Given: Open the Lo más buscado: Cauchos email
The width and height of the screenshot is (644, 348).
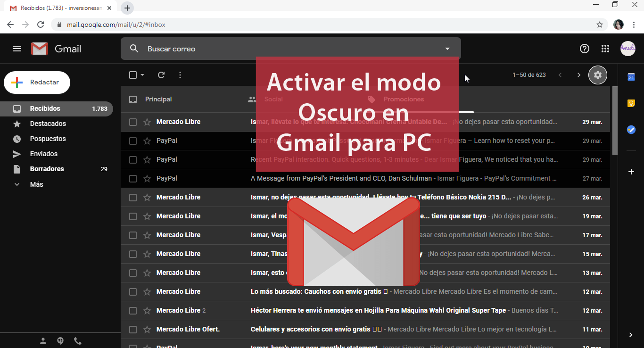Looking at the screenshot, I should [x=365, y=292].
